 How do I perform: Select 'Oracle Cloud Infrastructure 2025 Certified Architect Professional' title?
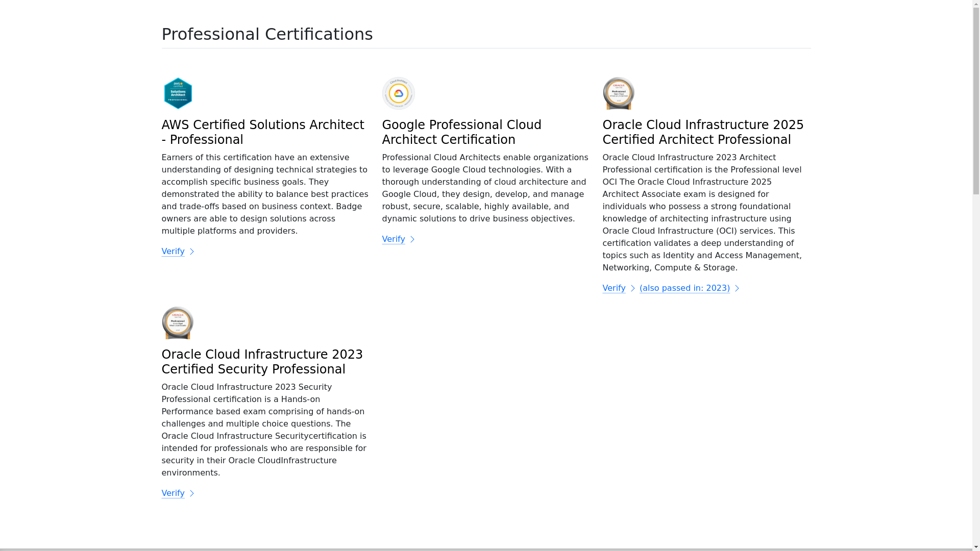point(703,132)
